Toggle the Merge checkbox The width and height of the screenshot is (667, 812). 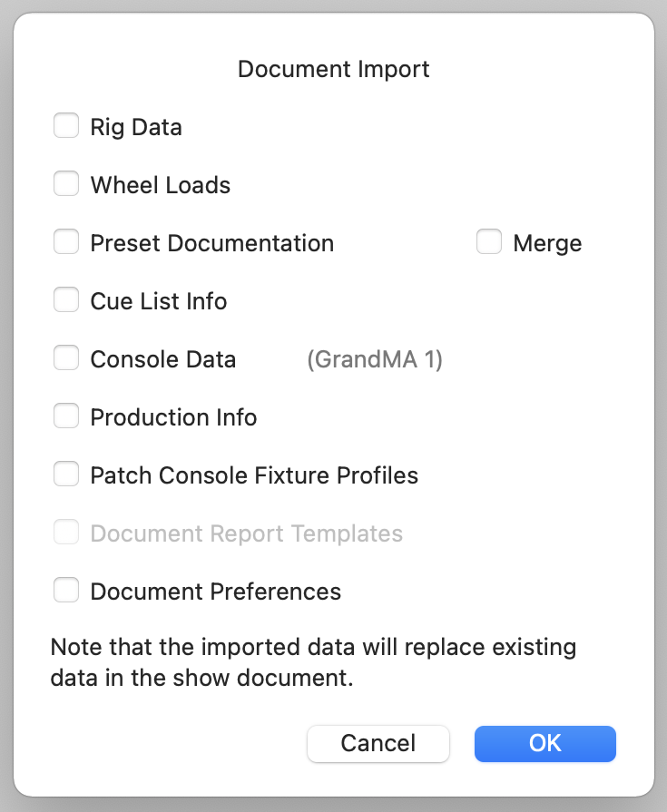pos(489,241)
